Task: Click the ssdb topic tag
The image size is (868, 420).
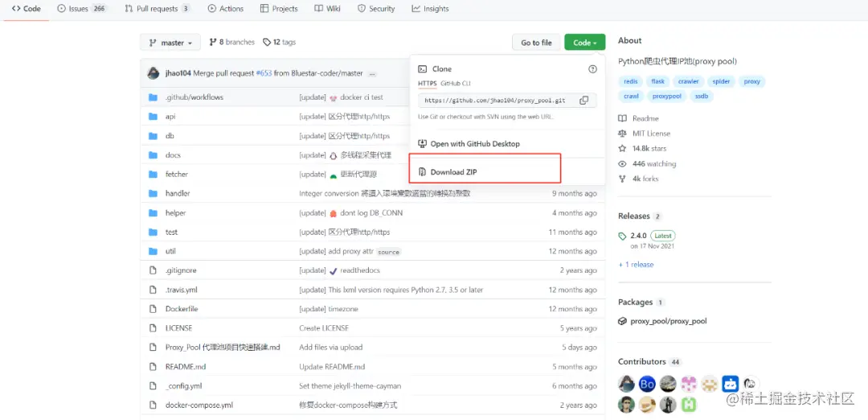Action: click(702, 97)
